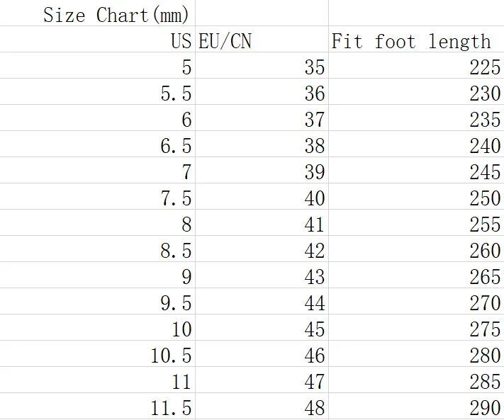Select the EU size 40 cell
Image resolution: width=504 pixels, height=420 pixels.
tap(314, 198)
